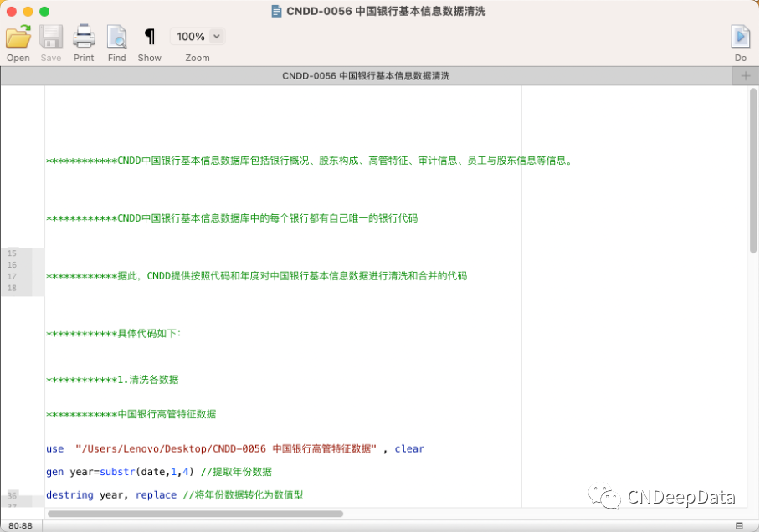The image size is (760, 532).
Task: Click the 80:88 cursor position indicator
Action: coord(20,525)
